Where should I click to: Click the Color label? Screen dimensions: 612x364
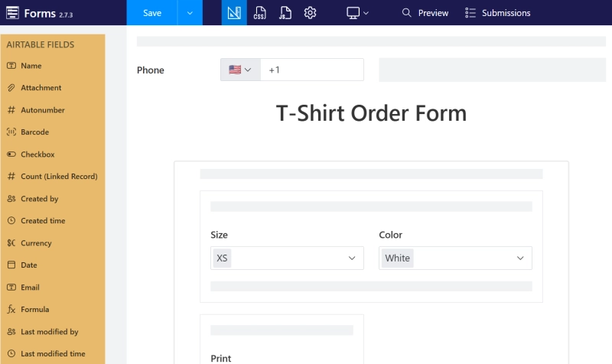pyautogui.click(x=390, y=235)
